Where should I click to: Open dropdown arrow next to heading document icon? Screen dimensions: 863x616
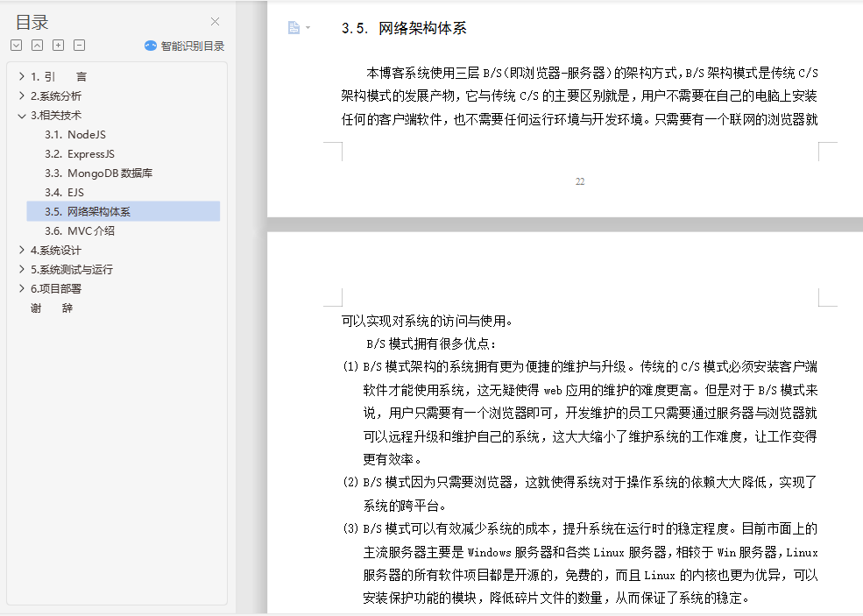308,27
